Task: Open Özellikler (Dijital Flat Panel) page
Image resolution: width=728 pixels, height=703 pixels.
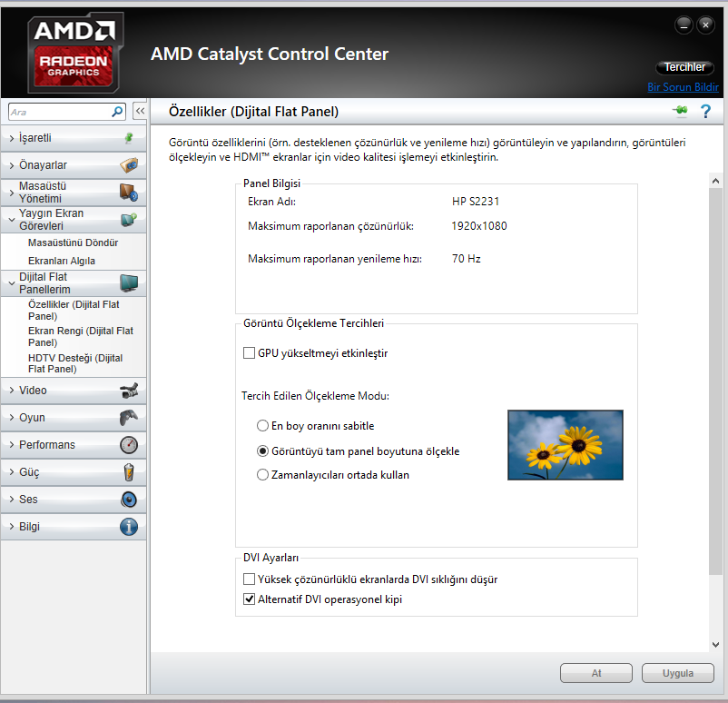Action: [x=74, y=310]
